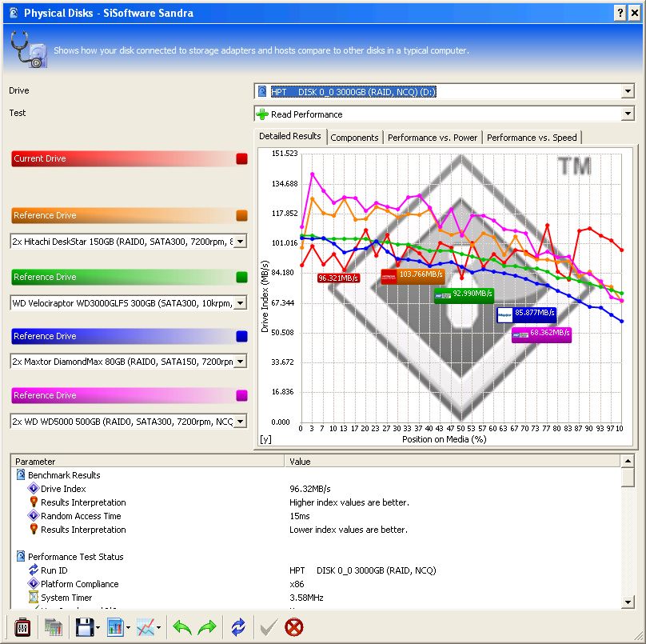Close the Physical Disks window
The width and height of the screenshot is (646, 644).
click(635, 13)
